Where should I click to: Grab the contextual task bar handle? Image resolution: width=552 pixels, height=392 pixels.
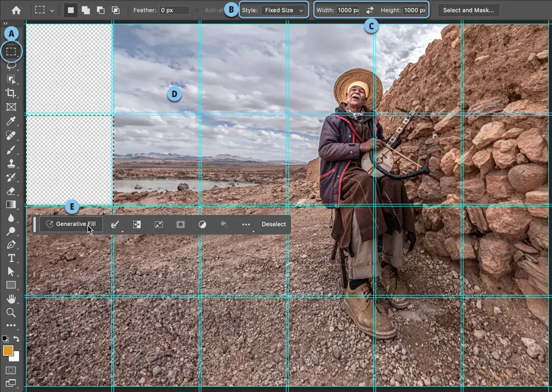tap(34, 224)
